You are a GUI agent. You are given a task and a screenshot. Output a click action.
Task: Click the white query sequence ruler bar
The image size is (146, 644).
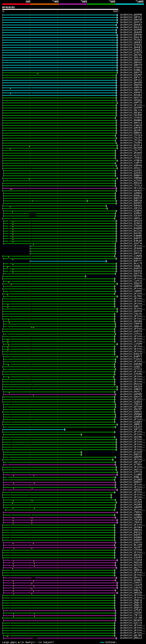click(x=60, y=10)
